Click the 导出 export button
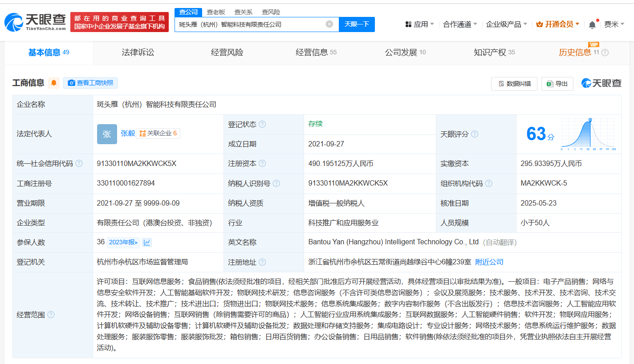The image size is (634, 364). (x=557, y=84)
